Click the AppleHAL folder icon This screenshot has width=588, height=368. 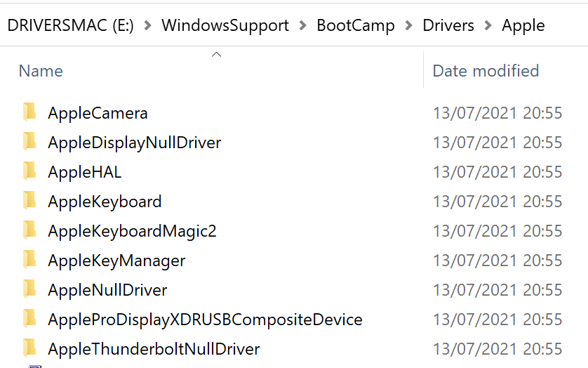[x=29, y=171]
